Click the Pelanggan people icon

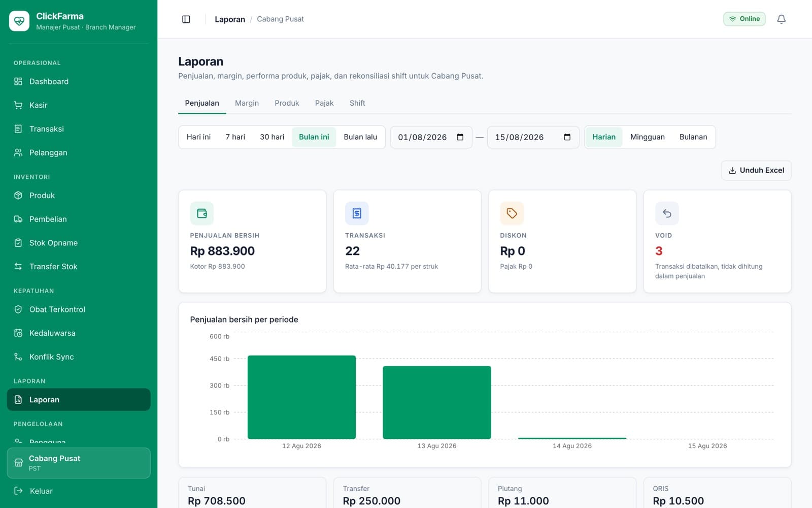click(18, 152)
